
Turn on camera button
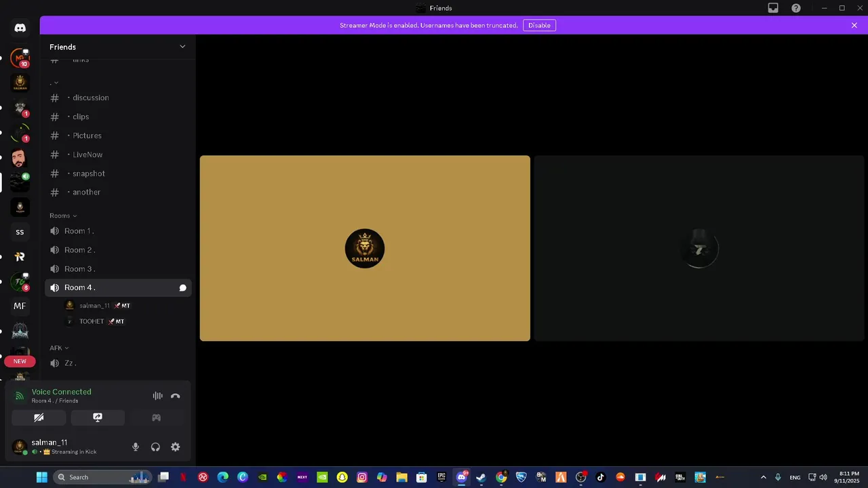pyautogui.click(x=39, y=418)
